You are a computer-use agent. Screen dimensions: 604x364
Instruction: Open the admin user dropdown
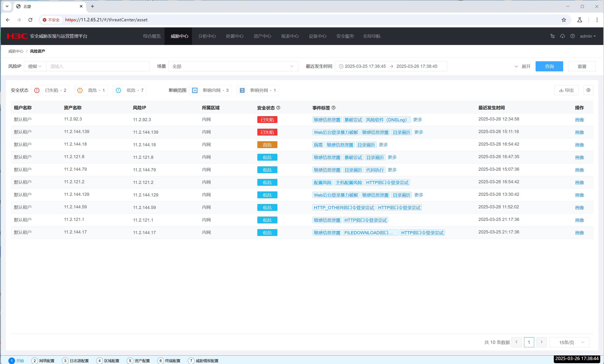(x=587, y=36)
